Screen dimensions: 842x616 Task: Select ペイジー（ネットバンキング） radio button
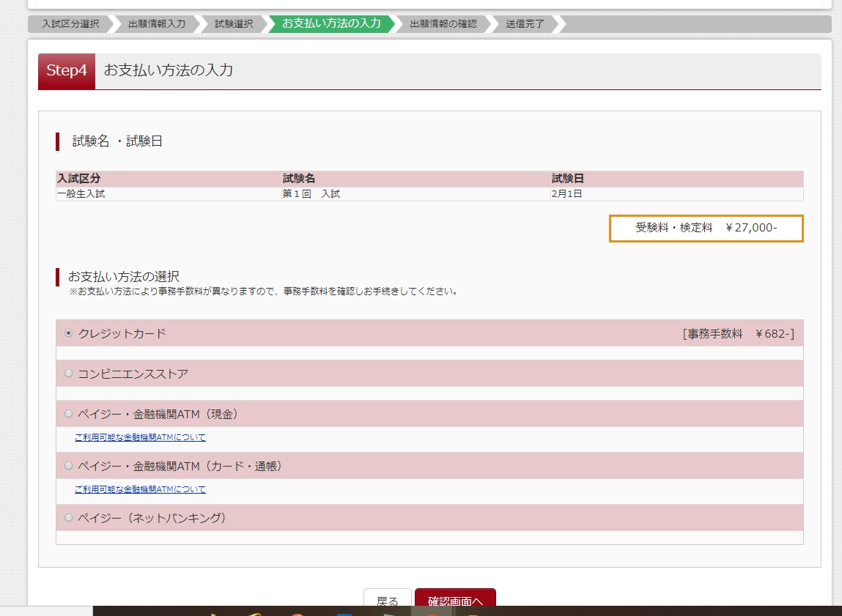click(x=68, y=518)
